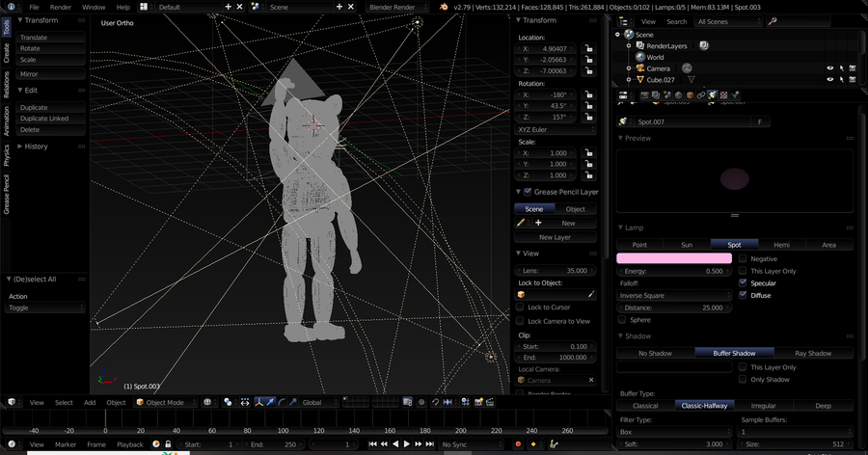Image resolution: width=868 pixels, height=455 pixels.
Task: Click the Mirror button
Action: (x=51, y=74)
